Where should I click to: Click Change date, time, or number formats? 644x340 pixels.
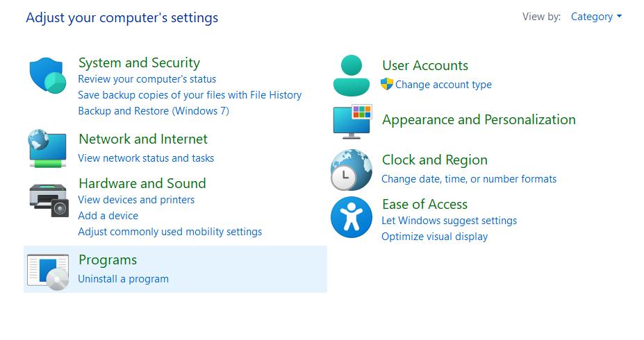(469, 179)
